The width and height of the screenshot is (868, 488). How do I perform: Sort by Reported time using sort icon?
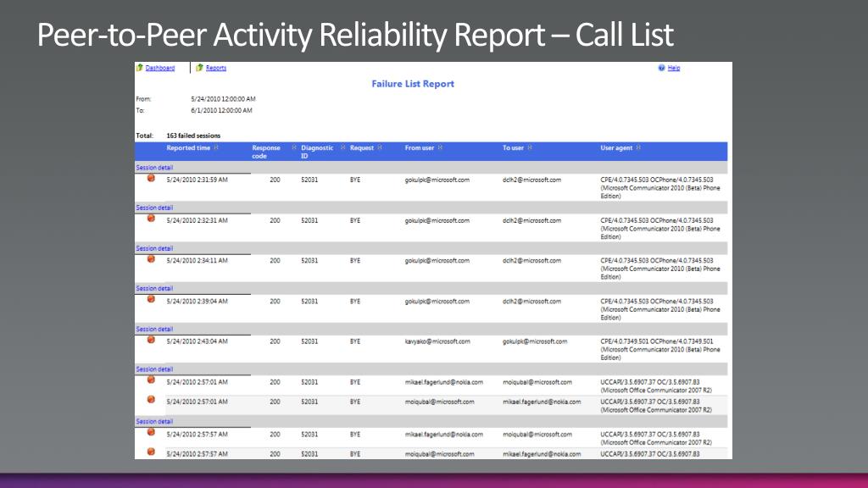[x=216, y=147]
